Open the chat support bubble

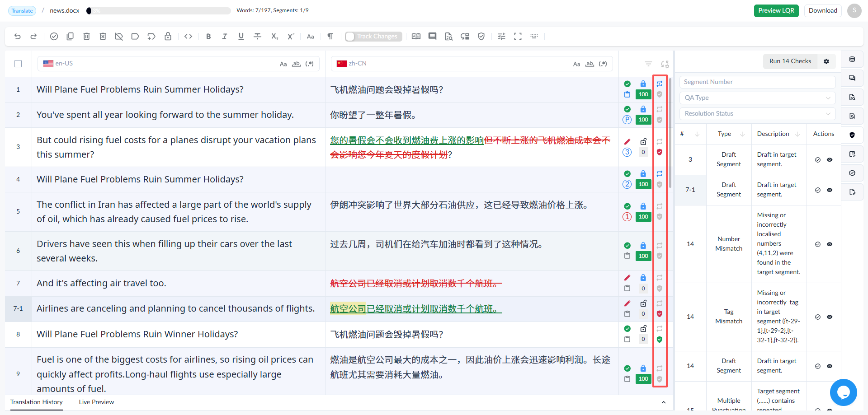coord(843,392)
